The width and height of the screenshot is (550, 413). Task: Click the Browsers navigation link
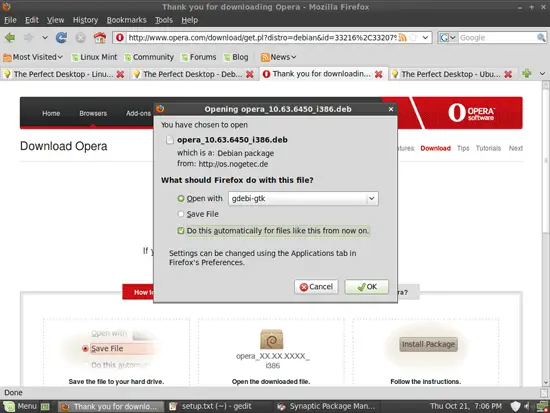coord(93,113)
